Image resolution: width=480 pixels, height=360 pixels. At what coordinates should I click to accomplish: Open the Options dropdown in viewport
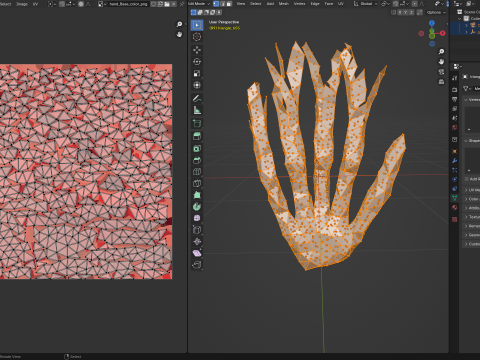[x=436, y=12]
